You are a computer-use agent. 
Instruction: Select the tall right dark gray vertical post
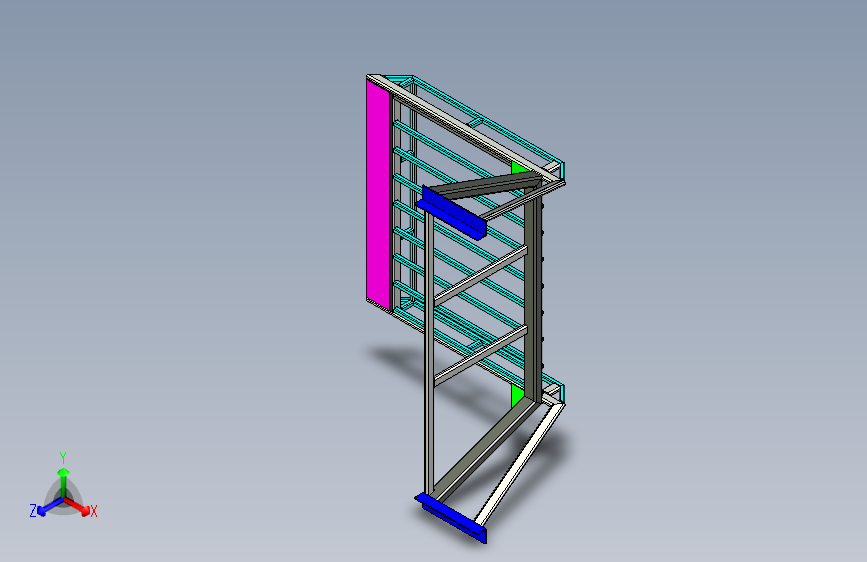click(531, 293)
